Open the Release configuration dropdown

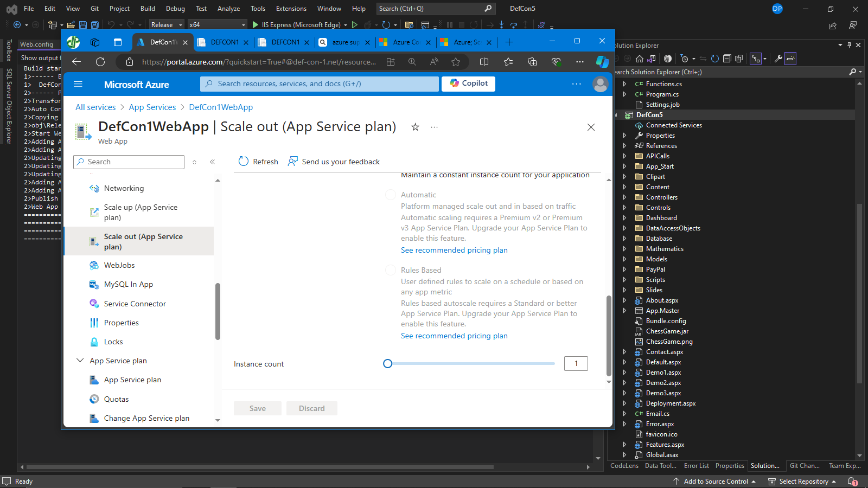tap(166, 24)
